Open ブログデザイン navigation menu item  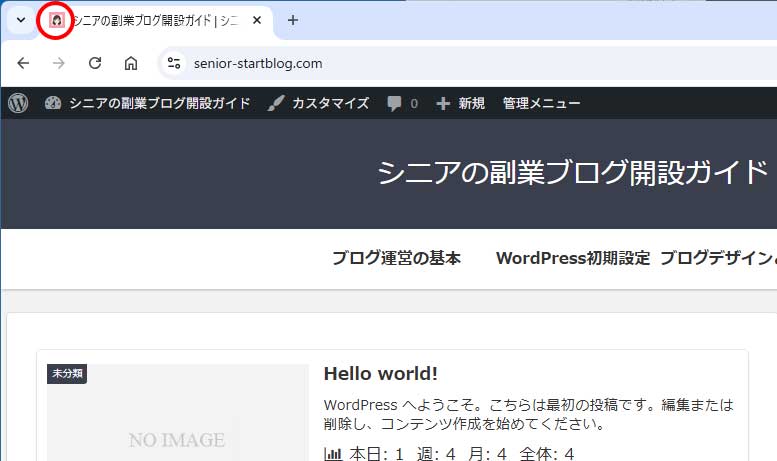[718, 258]
